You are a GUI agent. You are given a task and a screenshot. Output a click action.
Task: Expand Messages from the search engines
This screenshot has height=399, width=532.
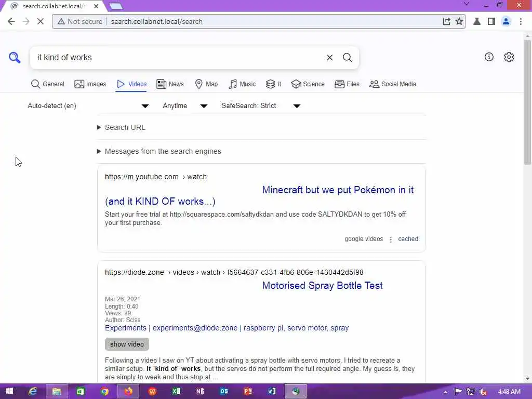(159, 151)
